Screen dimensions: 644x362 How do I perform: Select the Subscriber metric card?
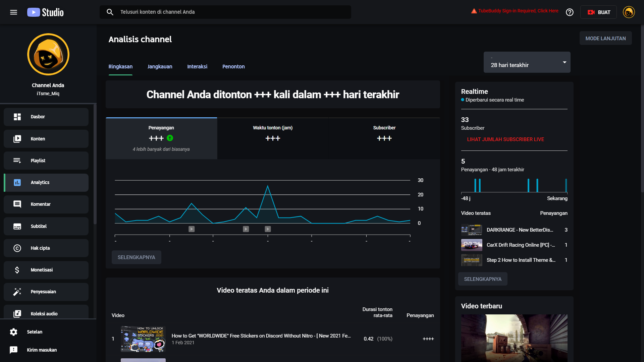pyautogui.click(x=384, y=138)
